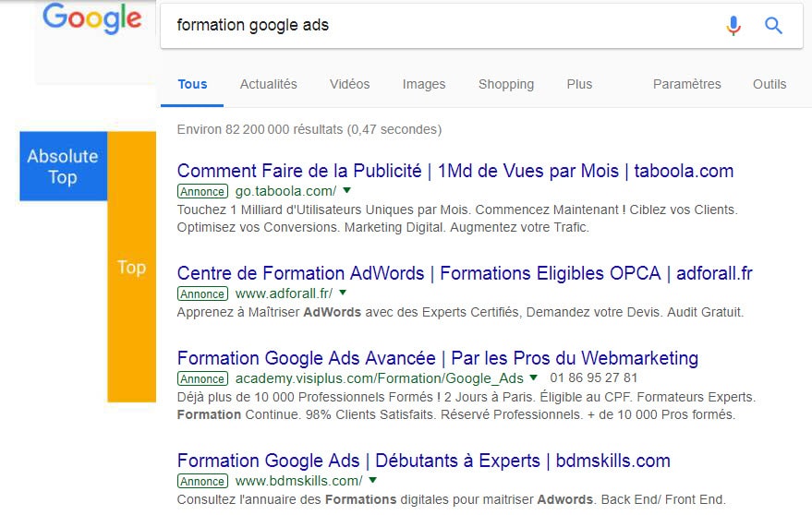Click the Annonce badge beside go.taboola.com
Screen dimensions: 812x515
pyautogui.click(x=202, y=191)
